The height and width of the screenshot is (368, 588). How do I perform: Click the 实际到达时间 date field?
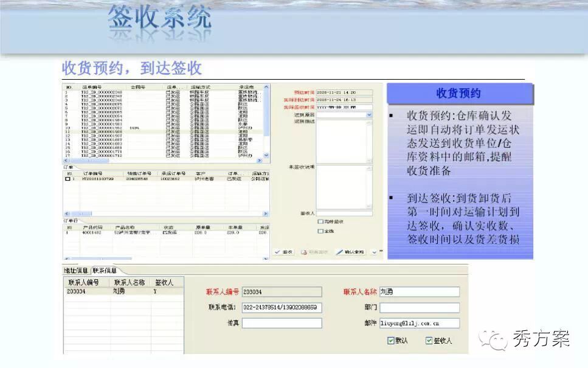click(344, 100)
